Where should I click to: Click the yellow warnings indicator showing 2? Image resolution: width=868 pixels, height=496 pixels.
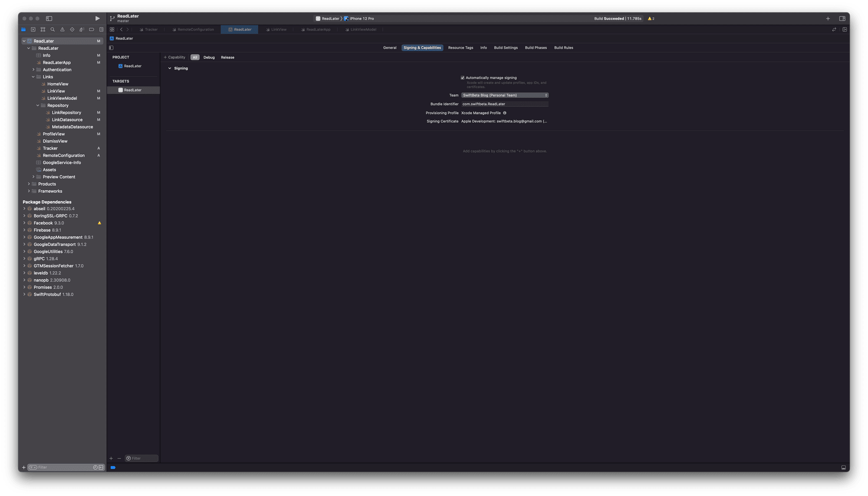click(x=651, y=19)
